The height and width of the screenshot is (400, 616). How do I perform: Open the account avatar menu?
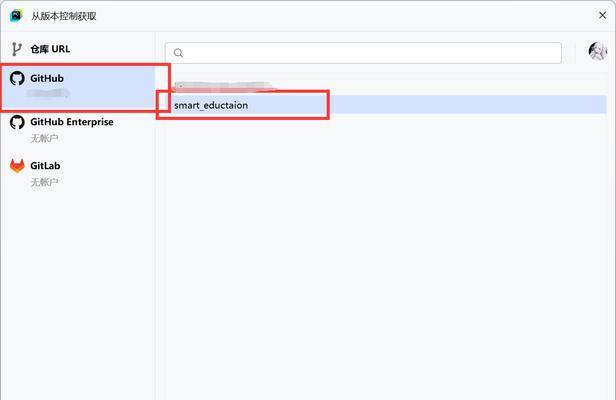click(x=598, y=51)
